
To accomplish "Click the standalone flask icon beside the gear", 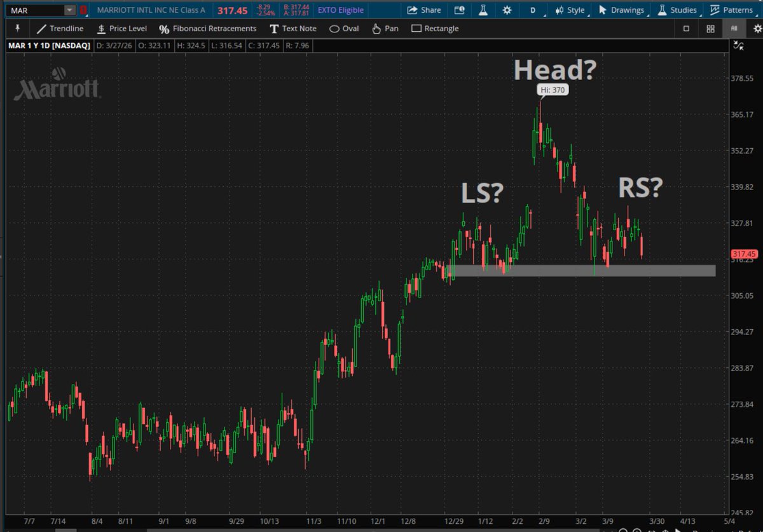I will tap(483, 10).
